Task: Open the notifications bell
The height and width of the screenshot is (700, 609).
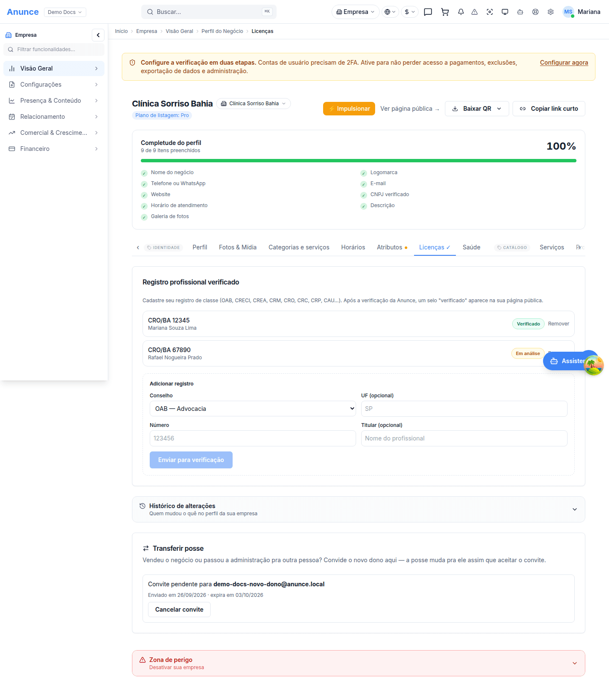Action: [x=461, y=12]
